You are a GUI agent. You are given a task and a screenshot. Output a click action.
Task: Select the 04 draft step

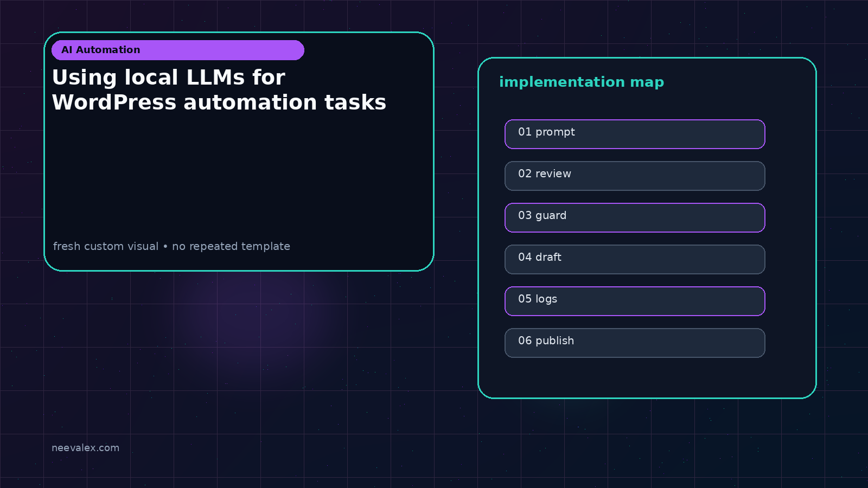[635, 259]
